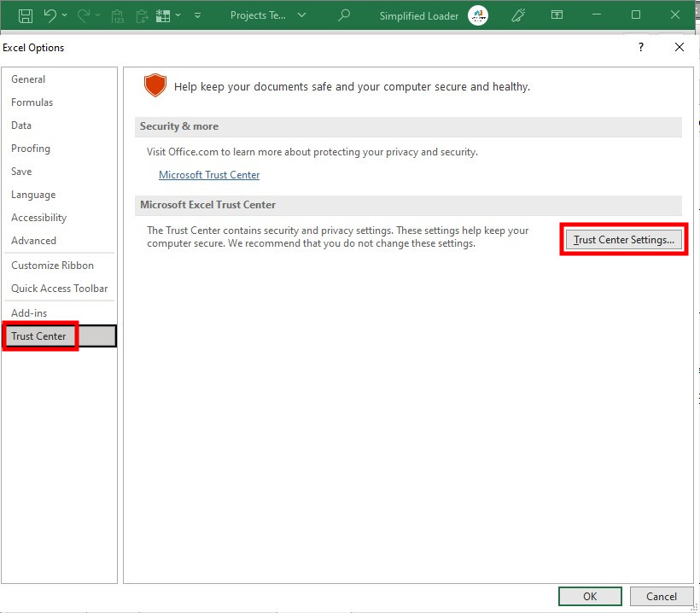Click the Trust Center shield icon
This screenshot has height=613, width=700.
pyautogui.click(x=155, y=85)
